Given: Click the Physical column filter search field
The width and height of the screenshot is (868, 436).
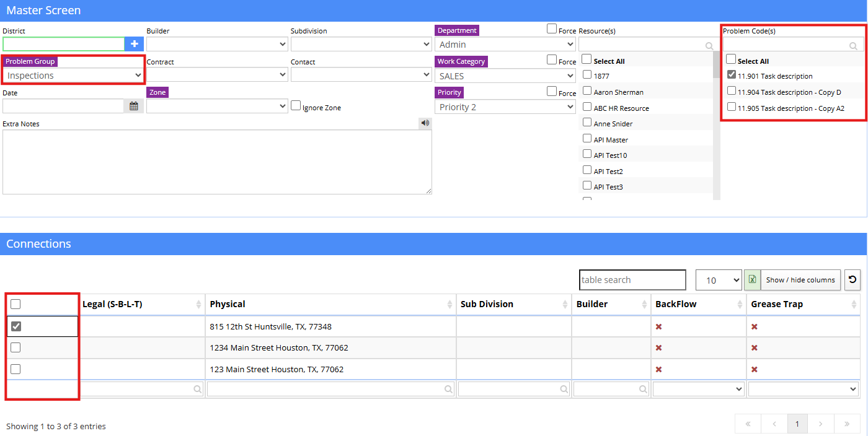Looking at the screenshot, I should point(330,389).
